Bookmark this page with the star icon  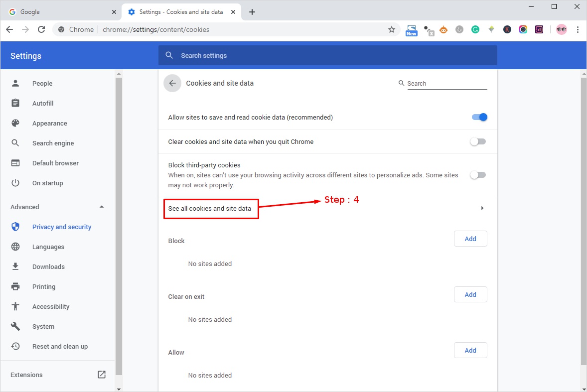click(x=392, y=29)
